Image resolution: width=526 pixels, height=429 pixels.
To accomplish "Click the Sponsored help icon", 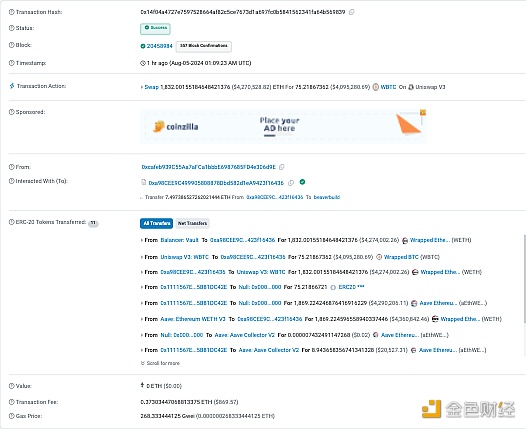I will pyautogui.click(x=11, y=112).
